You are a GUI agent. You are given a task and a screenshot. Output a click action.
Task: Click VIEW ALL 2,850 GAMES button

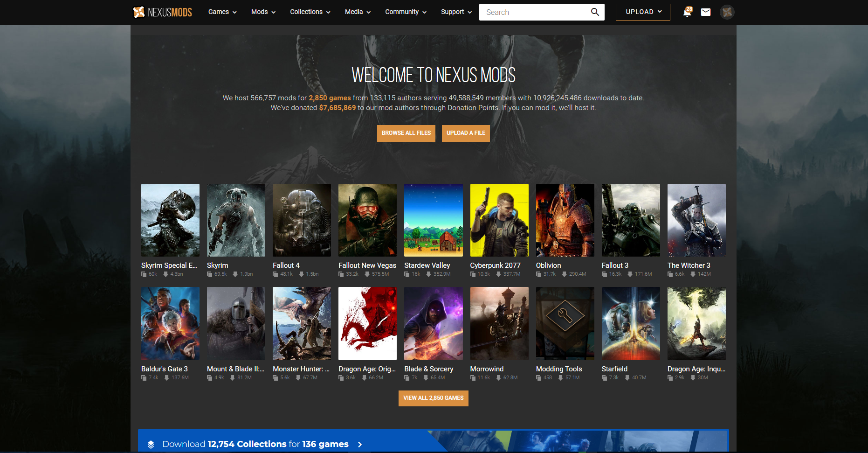click(434, 398)
